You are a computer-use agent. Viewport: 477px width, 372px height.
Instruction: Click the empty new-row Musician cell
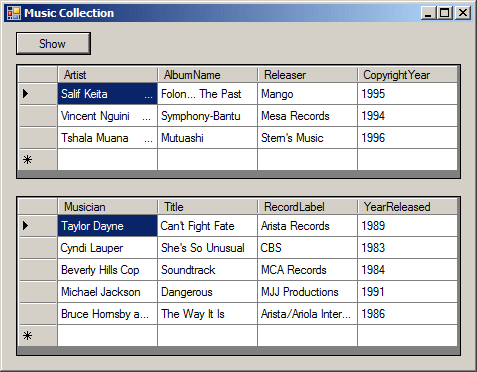coord(107,336)
